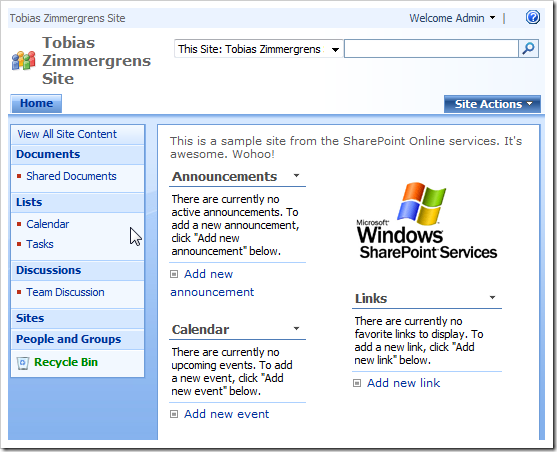Open View All Site Content
The image size is (557, 452).
click(x=67, y=134)
